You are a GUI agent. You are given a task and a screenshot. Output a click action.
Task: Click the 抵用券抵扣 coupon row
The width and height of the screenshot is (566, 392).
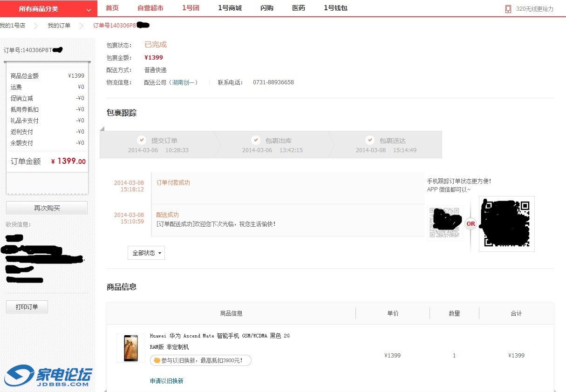pos(48,109)
